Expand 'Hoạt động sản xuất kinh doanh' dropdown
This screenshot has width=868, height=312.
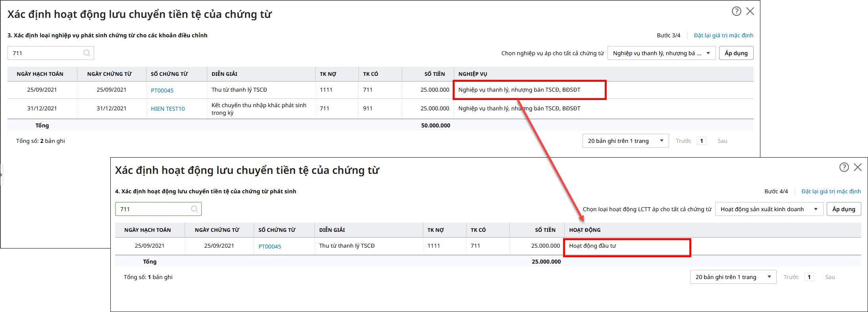click(x=769, y=209)
